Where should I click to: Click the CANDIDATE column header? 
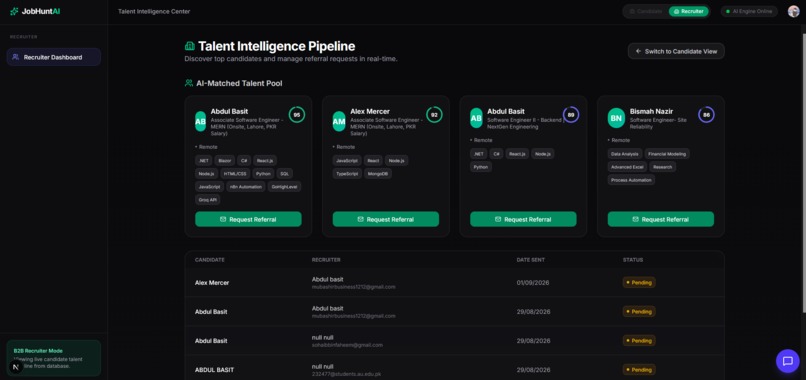(210, 260)
